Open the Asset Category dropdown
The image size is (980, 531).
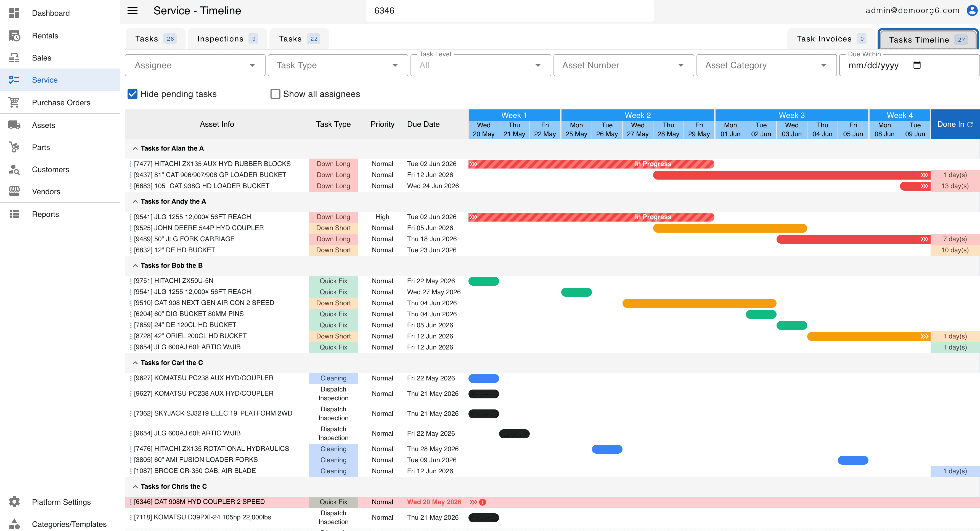click(766, 65)
